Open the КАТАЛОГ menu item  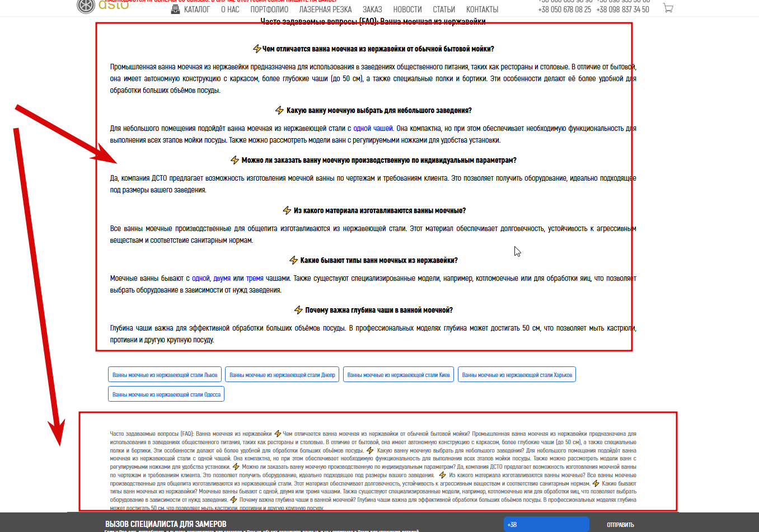tap(196, 10)
